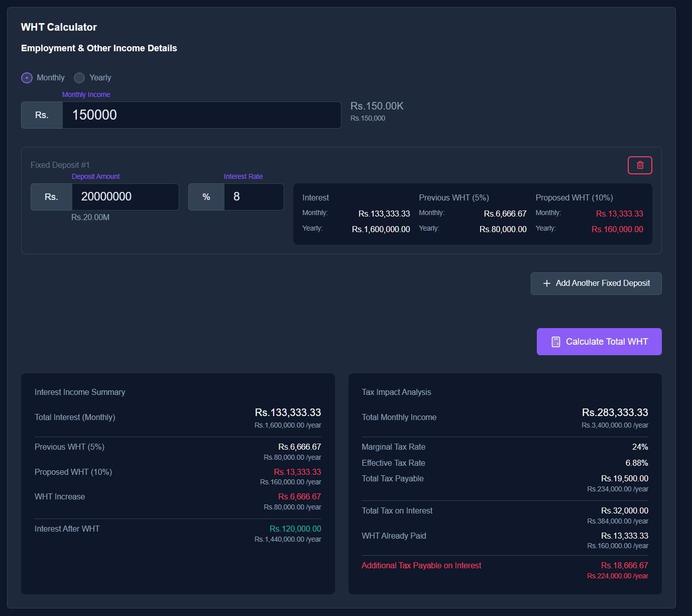Click 'Rs.80,000.00' yearly value in Fixed Deposit #1

503,230
